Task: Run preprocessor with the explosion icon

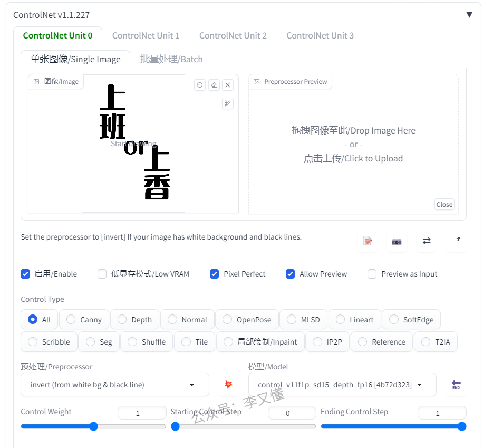Action: pos(228,385)
